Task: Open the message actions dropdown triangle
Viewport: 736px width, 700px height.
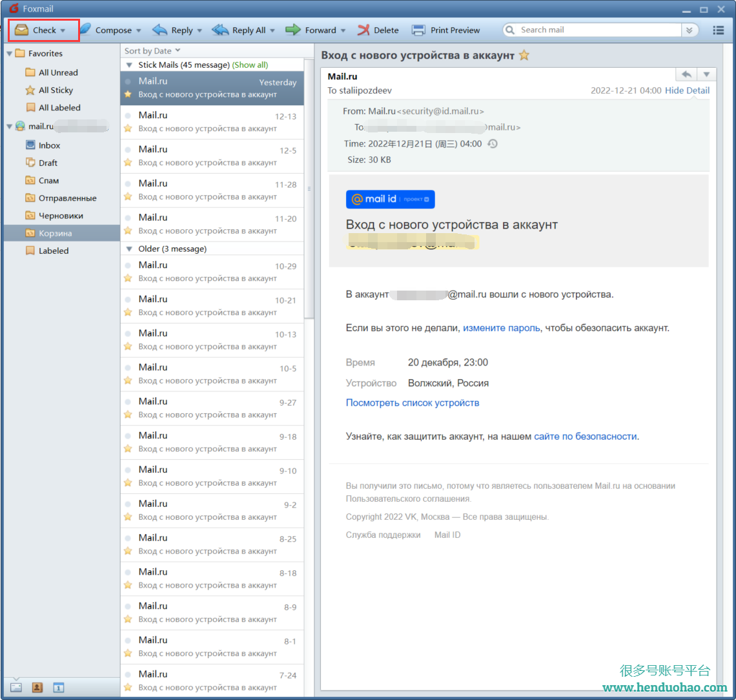Action: [x=706, y=74]
